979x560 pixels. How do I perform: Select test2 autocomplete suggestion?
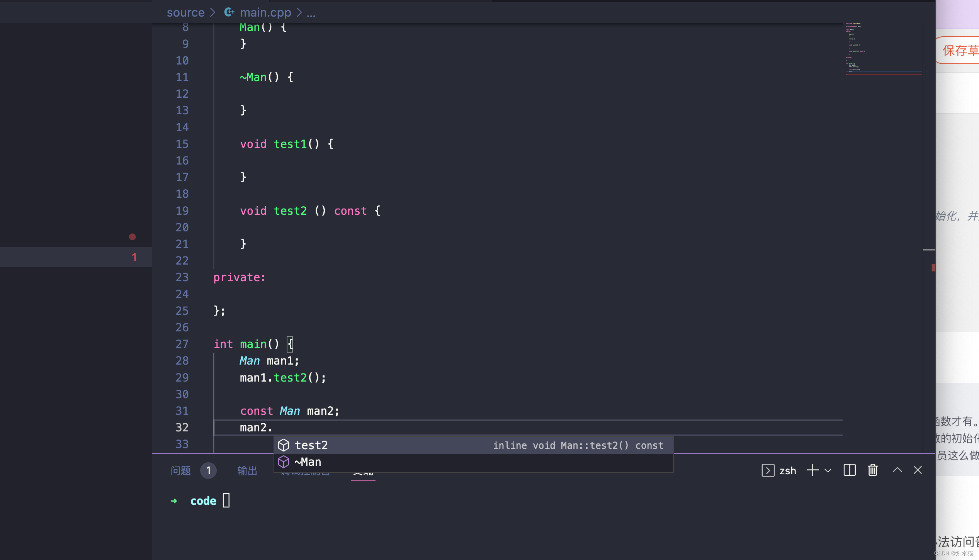[474, 445]
